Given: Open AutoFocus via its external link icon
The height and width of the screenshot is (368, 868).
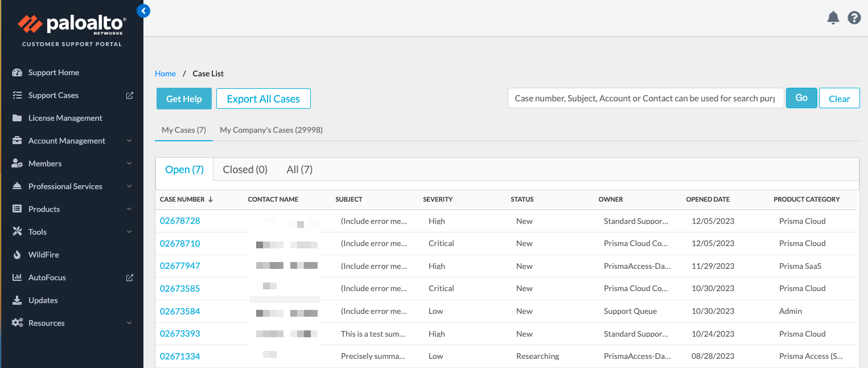Looking at the screenshot, I should pos(130,277).
